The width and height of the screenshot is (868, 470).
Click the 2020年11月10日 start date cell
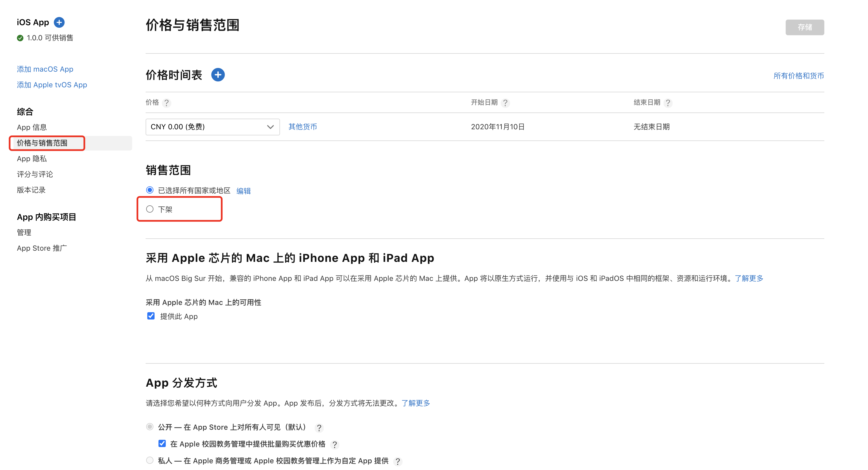pos(498,126)
